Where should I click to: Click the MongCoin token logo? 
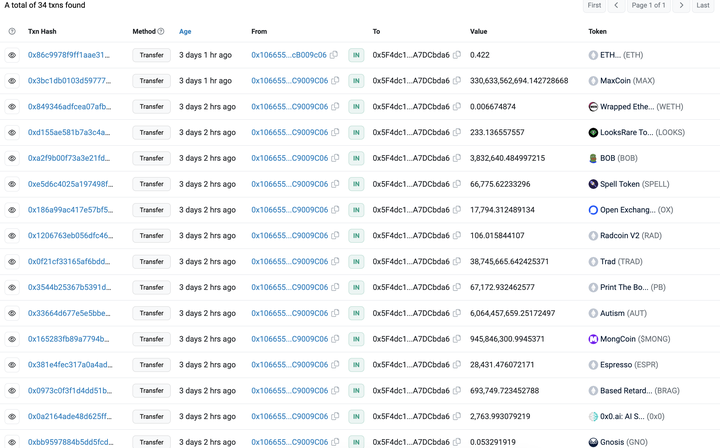593,339
